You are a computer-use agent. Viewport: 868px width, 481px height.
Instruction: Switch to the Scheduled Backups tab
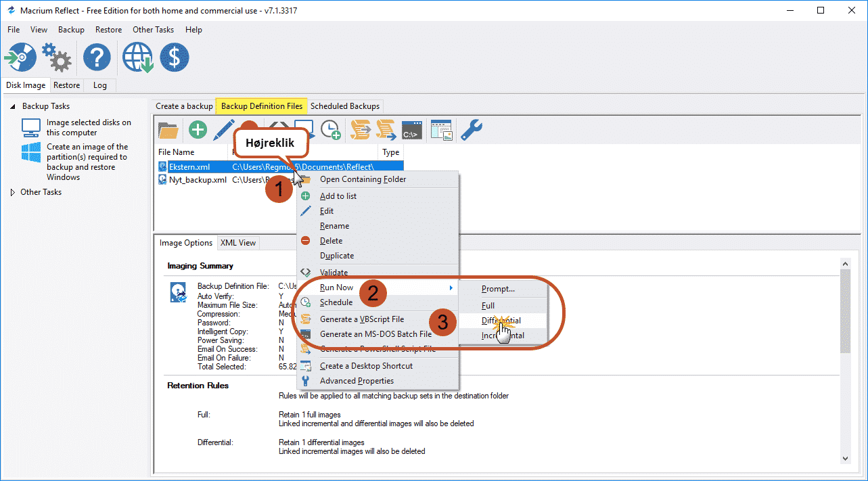tap(344, 106)
